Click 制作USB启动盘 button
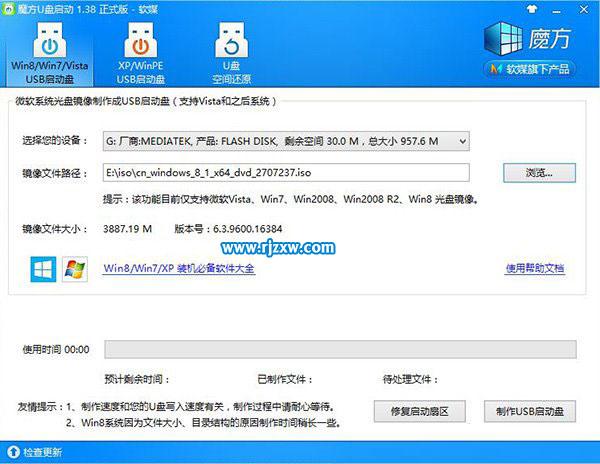The image size is (600, 464). coord(530,412)
